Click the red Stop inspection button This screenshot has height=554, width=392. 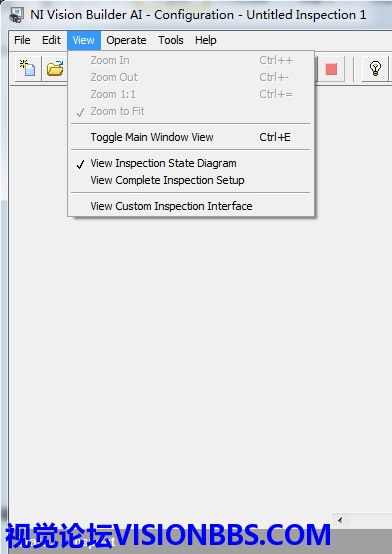(x=331, y=69)
